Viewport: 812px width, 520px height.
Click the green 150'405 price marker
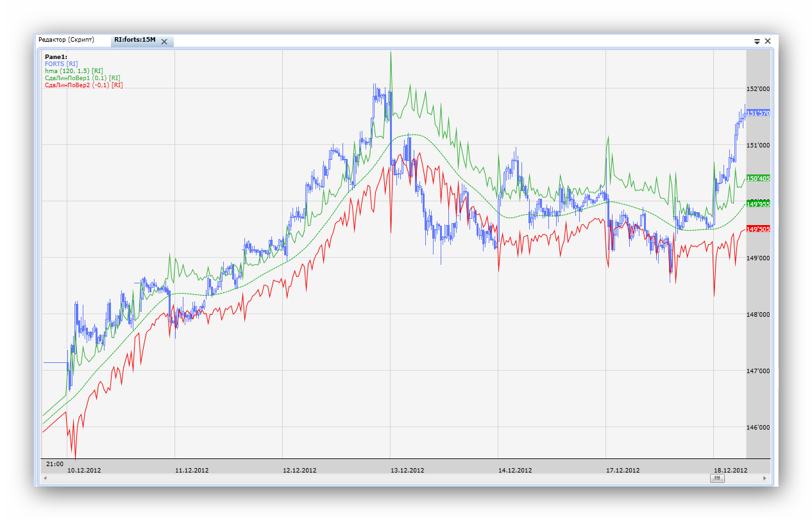pyautogui.click(x=758, y=178)
